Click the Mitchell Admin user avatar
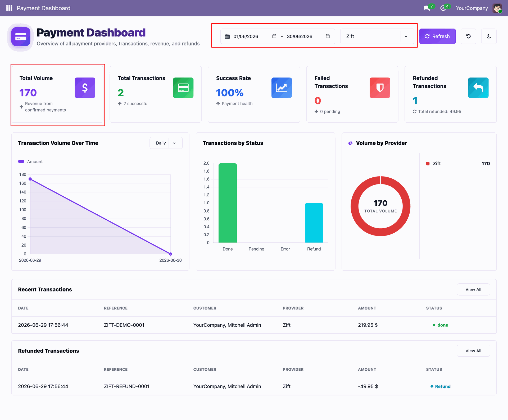 (497, 8)
